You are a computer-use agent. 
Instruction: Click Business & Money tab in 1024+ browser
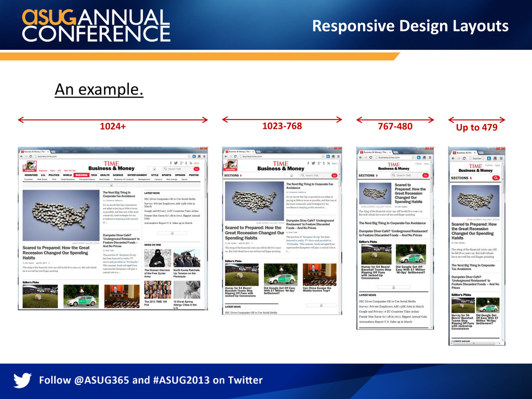[35, 152]
